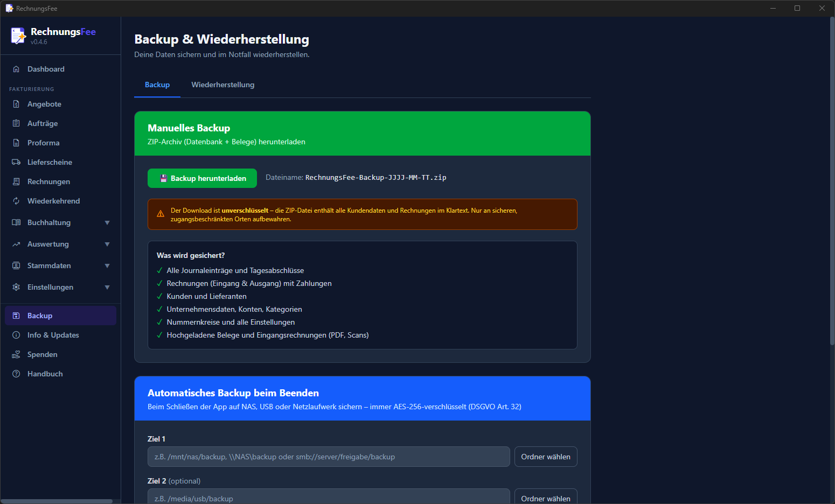Open the Handbuch link in sidebar

60,374
